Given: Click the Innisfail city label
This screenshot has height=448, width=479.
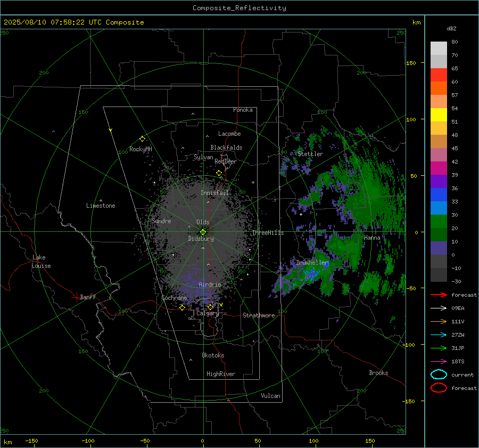Looking at the screenshot, I should [214, 193].
